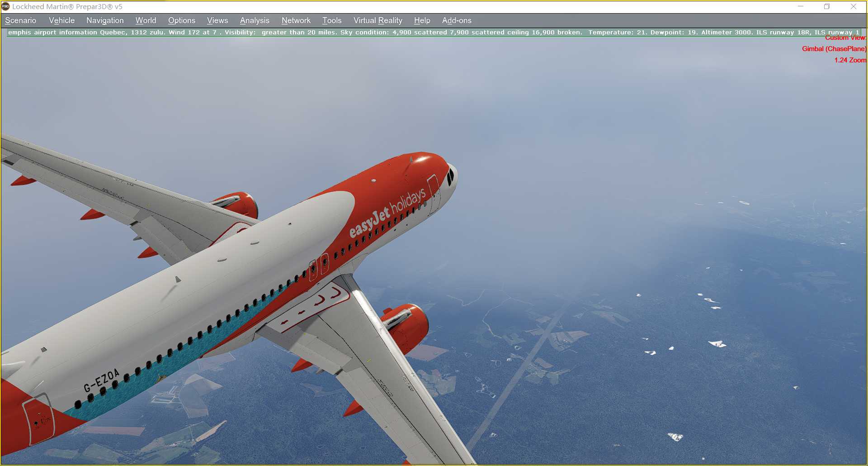Click the 'Gimbal (ChasePlane)' view label
The height and width of the screenshot is (466, 868).
click(834, 49)
